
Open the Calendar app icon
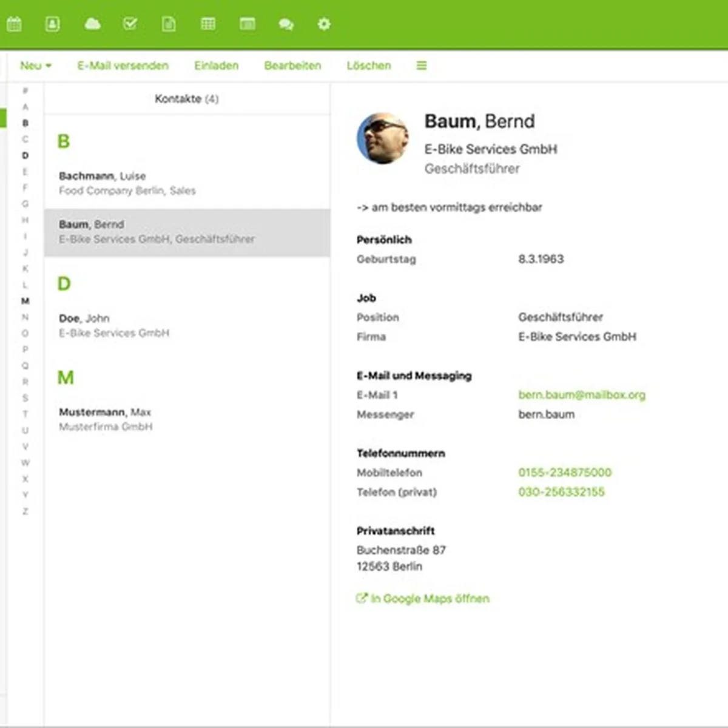coord(14,24)
